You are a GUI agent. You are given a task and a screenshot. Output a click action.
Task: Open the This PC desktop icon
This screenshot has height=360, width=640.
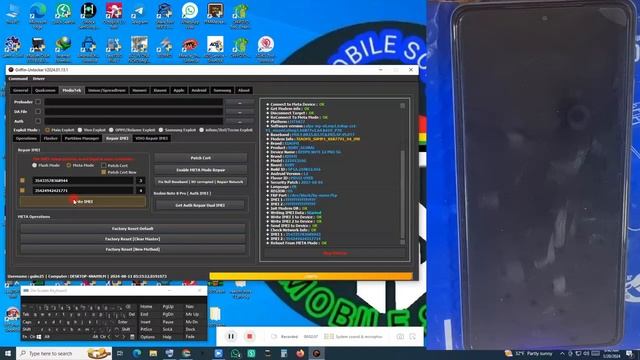tap(12, 13)
